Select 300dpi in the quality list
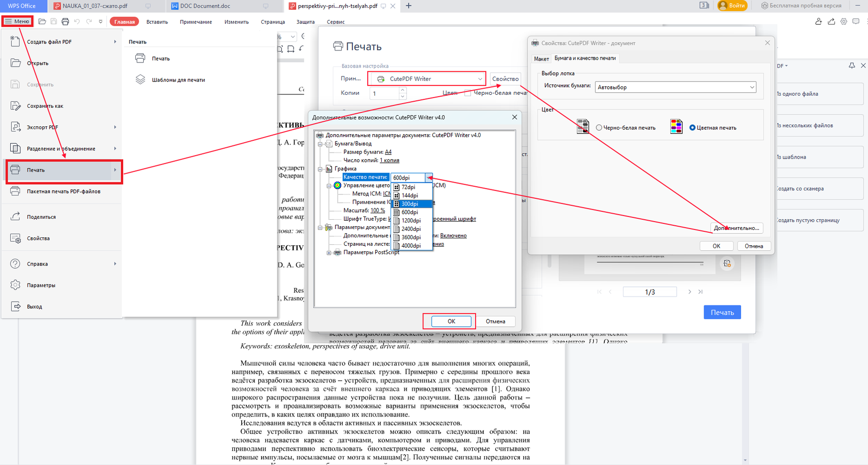 click(412, 204)
